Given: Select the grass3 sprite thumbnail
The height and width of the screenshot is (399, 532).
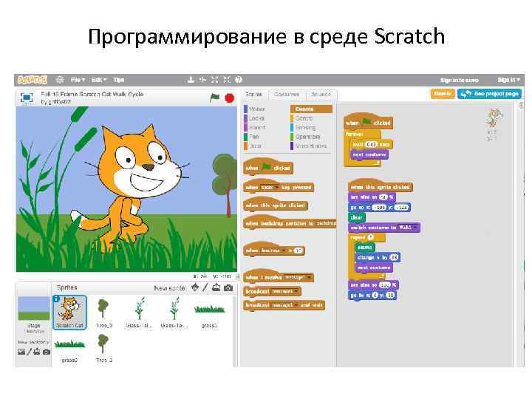Looking at the screenshot, I should pos(209,313).
